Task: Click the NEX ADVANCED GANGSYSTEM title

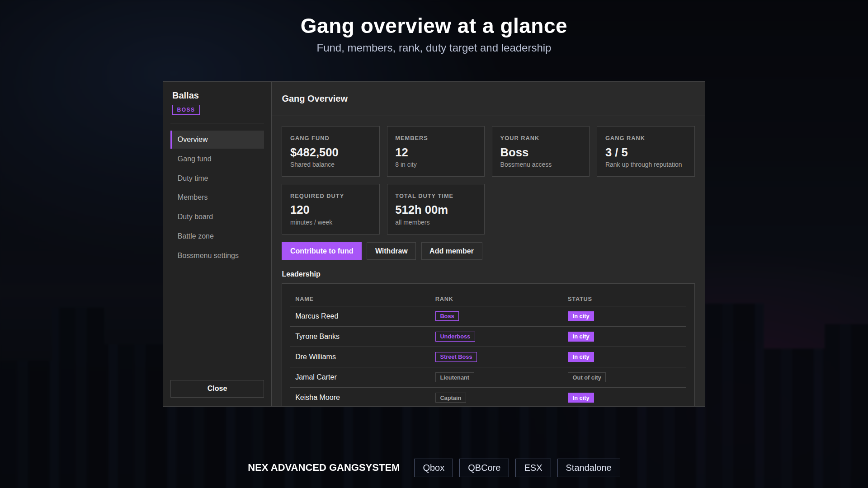Action: 324,468
